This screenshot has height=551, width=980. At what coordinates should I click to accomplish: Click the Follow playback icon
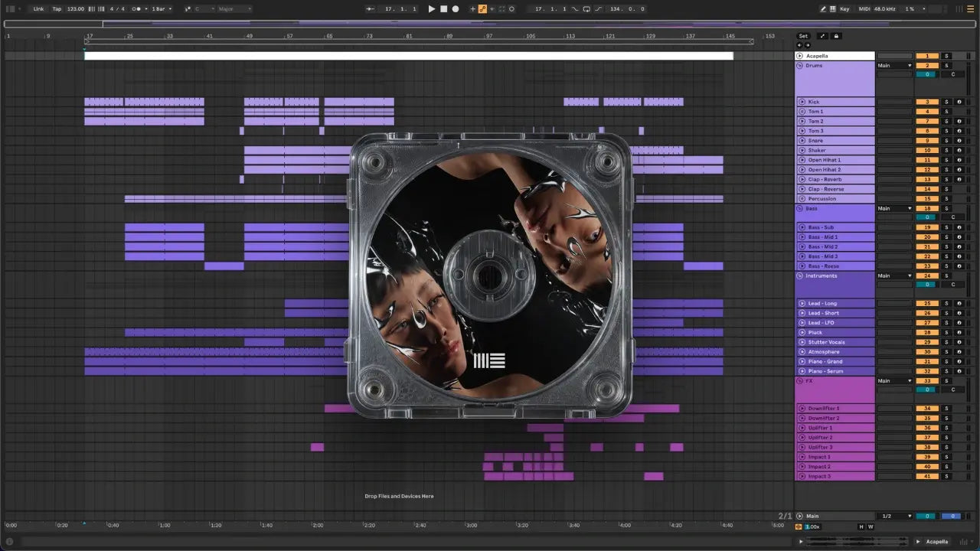[x=371, y=9]
